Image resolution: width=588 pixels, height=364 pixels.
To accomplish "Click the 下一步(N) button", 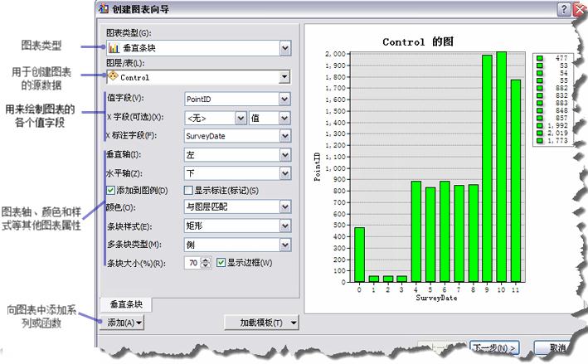I will click(494, 348).
